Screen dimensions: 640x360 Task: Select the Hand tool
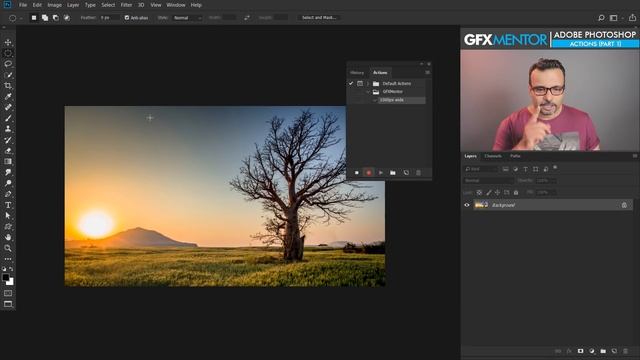[8, 237]
